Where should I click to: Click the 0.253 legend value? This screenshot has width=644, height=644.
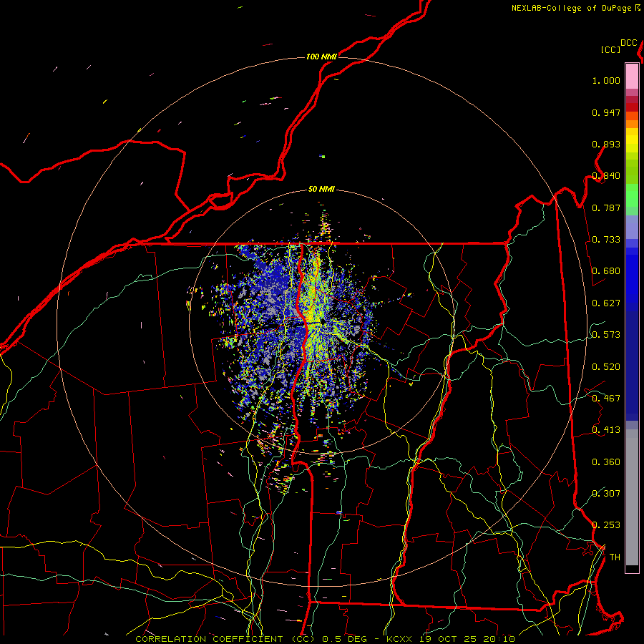[x=606, y=525]
